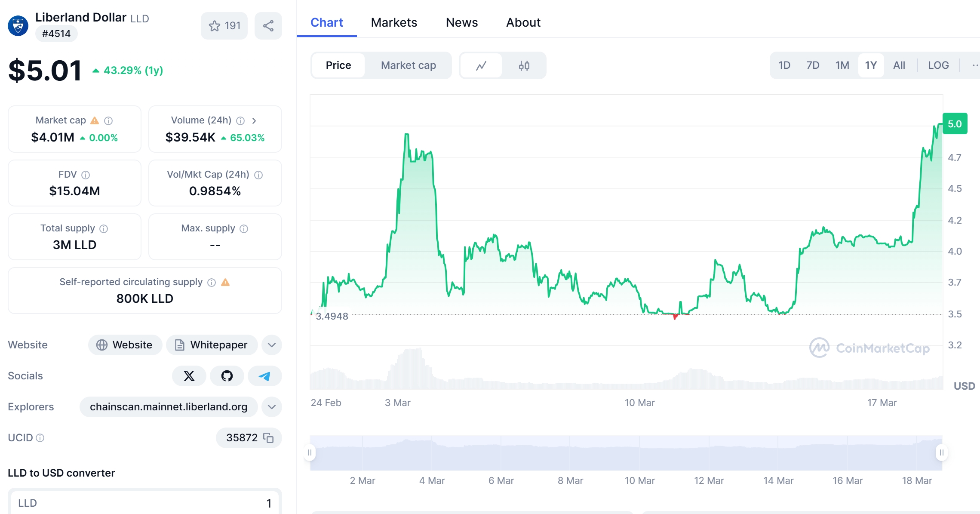
Task: Grab the left range slider handle
Action: (310, 452)
